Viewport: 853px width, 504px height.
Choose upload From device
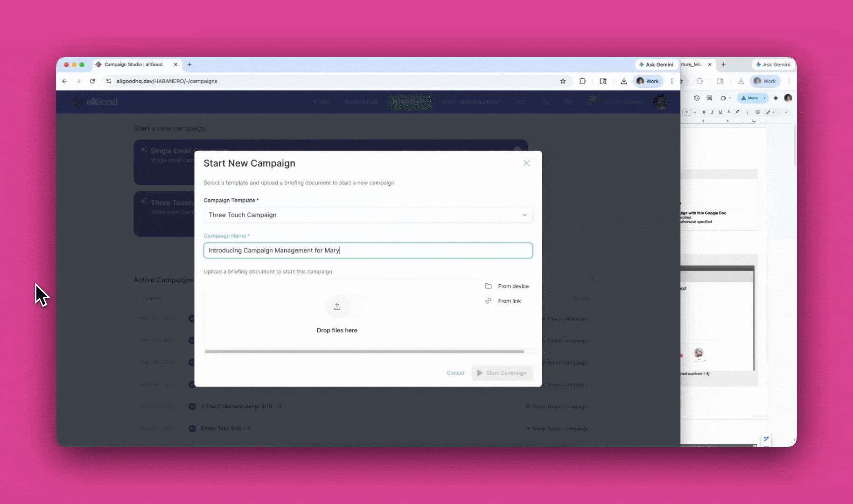[507, 286]
